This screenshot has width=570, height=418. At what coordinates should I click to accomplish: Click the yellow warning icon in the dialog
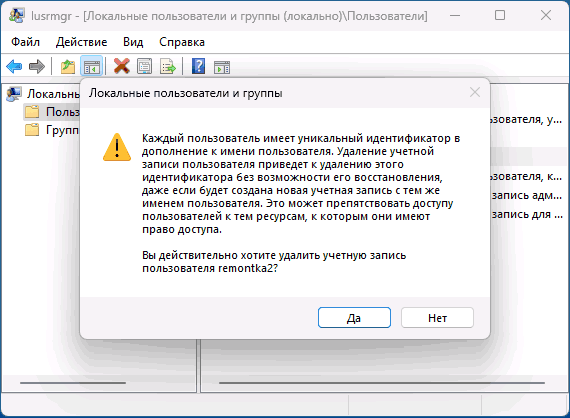pyautogui.click(x=117, y=148)
